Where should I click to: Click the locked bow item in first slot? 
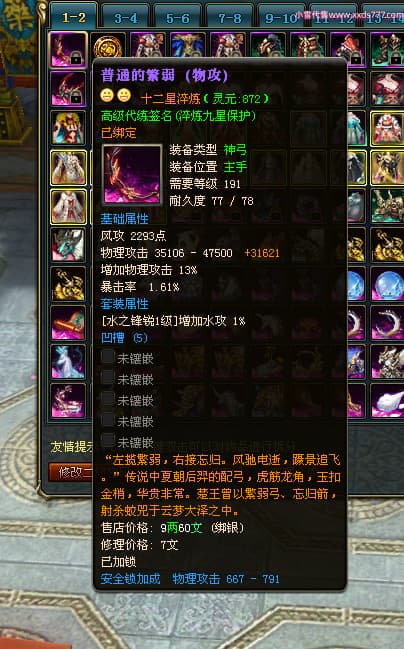coord(68,50)
